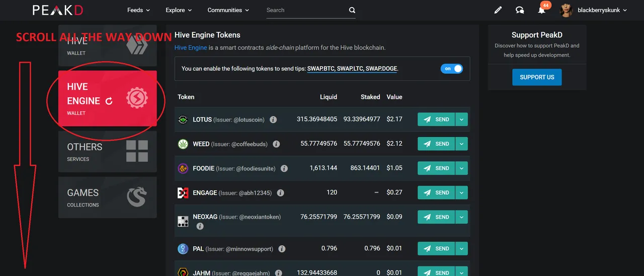Click the LOTUS token logo
644x276 pixels.
pyautogui.click(x=183, y=120)
